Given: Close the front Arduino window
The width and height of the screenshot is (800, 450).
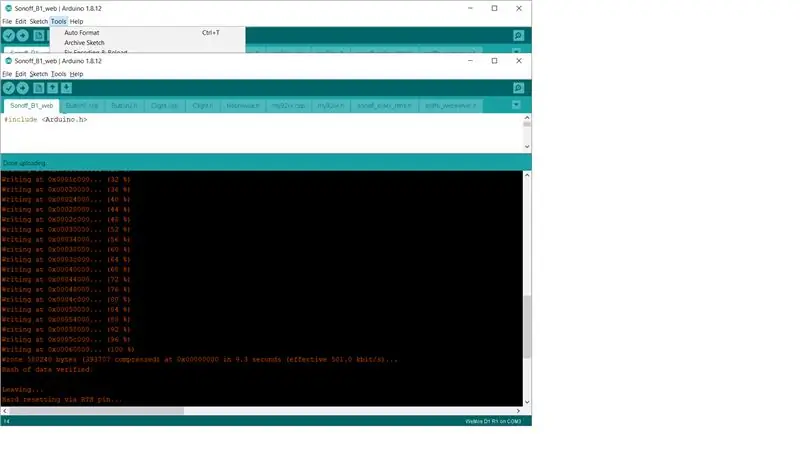Looking at the screenshot, I should pyautogui.click(x=519, y=61).
